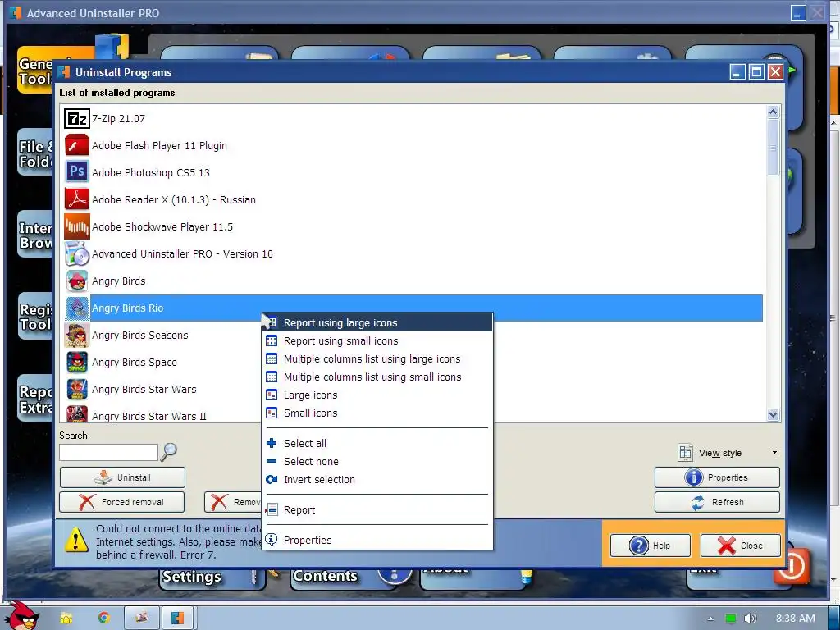
Task: Click the Refresh button
Action: pos(717,502)
